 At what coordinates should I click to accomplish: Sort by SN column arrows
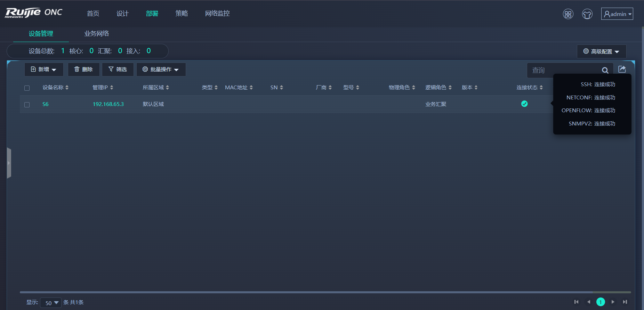pyautogui.click(x=281, y=88)
